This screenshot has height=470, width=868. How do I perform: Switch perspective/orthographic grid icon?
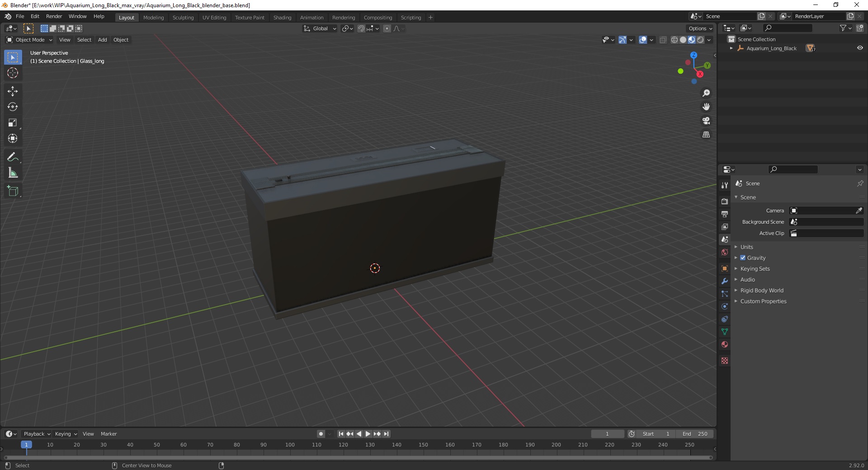[706, 135]
